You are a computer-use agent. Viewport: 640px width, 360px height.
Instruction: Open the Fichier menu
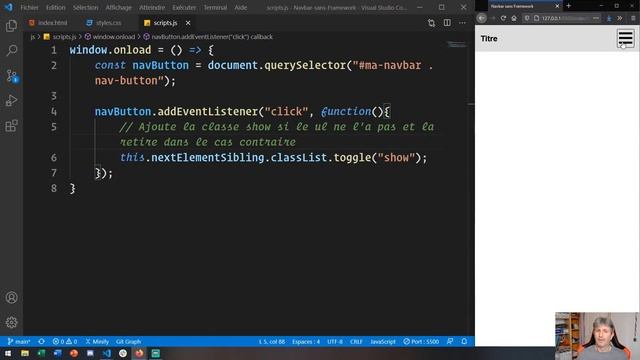[29, 7]
